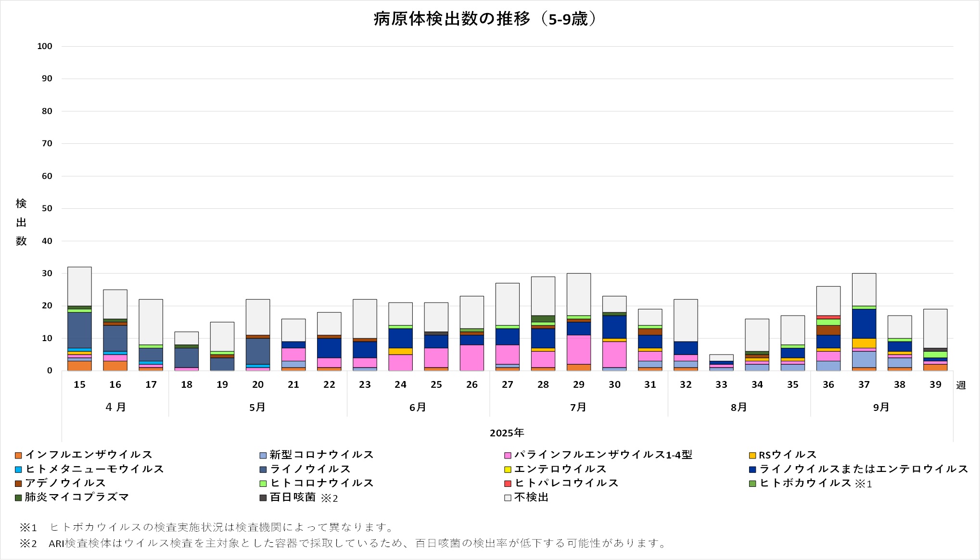Click the ヒトボカウイルス legend label
The image size is (980, 560).
(805, 483)
